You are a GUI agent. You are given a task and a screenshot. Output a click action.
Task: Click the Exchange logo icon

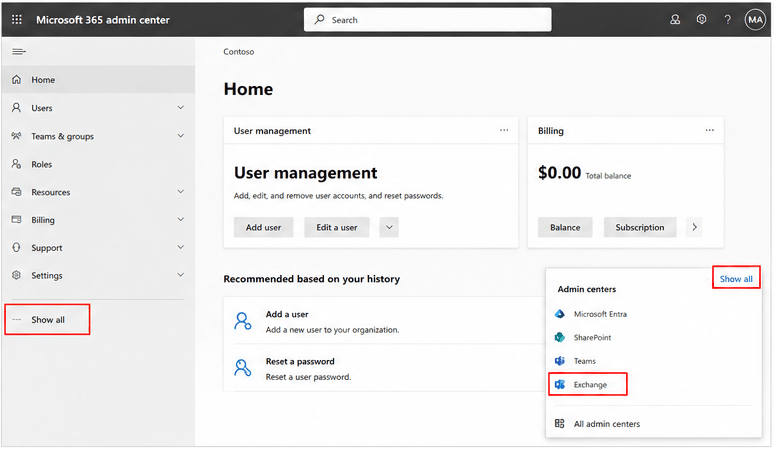559,384
